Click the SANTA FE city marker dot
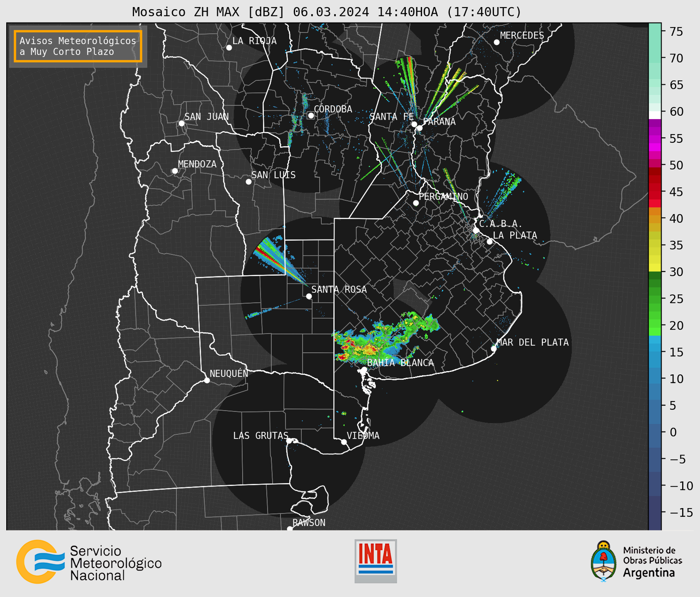 [x=414, y=124]
